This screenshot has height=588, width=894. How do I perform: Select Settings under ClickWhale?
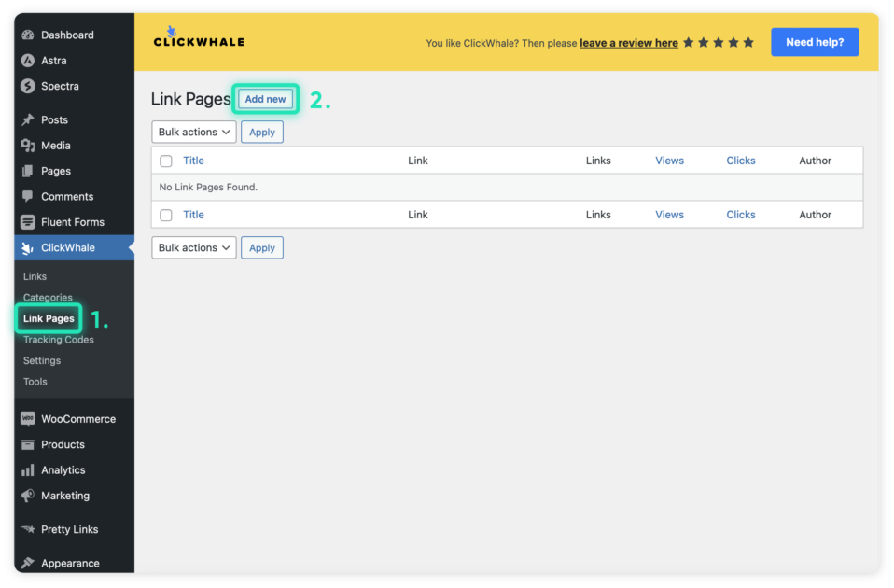[x=42, y=360]
